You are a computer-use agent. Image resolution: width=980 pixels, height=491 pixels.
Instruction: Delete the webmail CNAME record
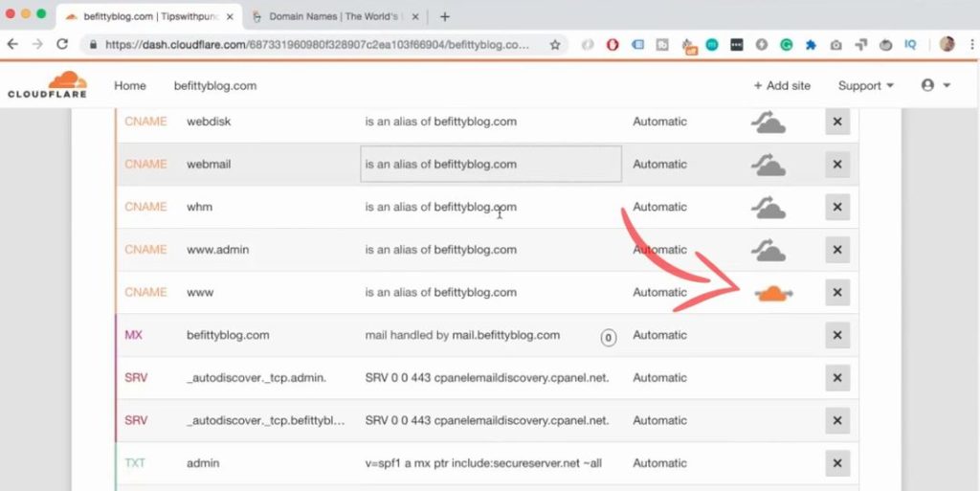837,165
